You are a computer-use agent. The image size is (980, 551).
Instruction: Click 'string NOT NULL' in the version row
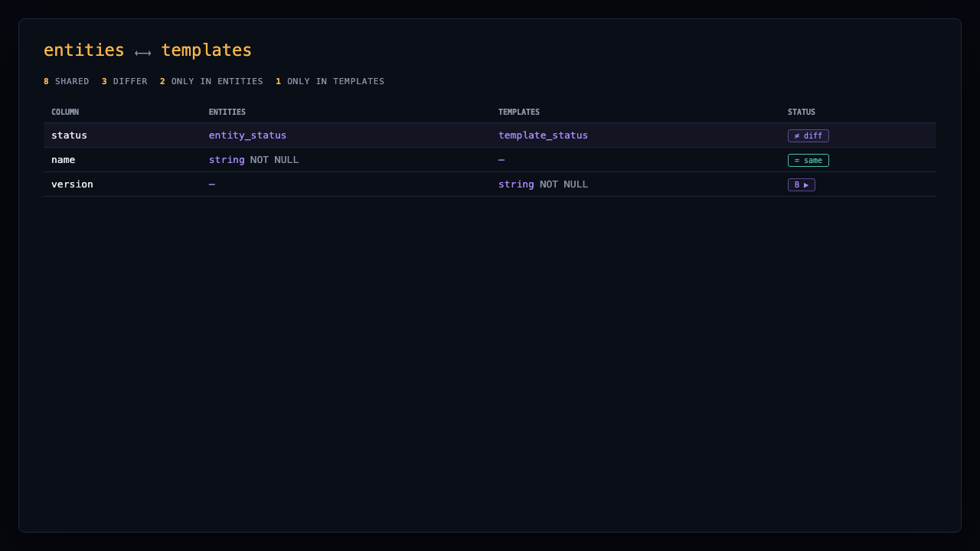point(543,184)
